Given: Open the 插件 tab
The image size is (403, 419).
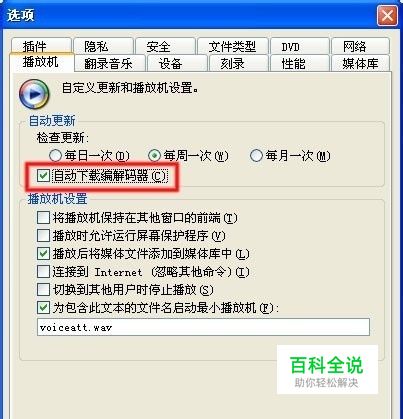Looking at the screenshot, I should click(x=41, y=46).
